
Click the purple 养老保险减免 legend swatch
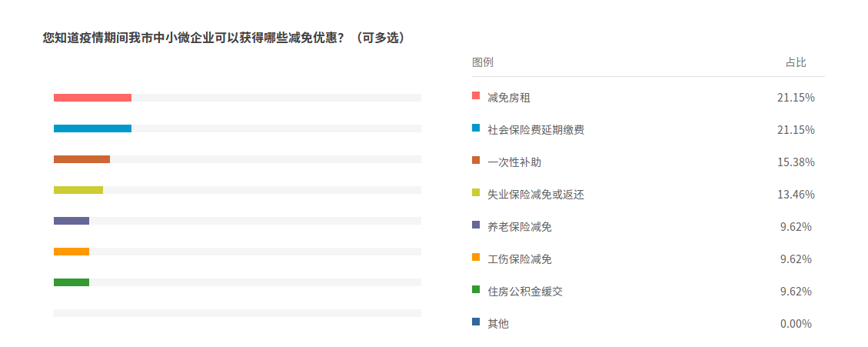point(476,225)
